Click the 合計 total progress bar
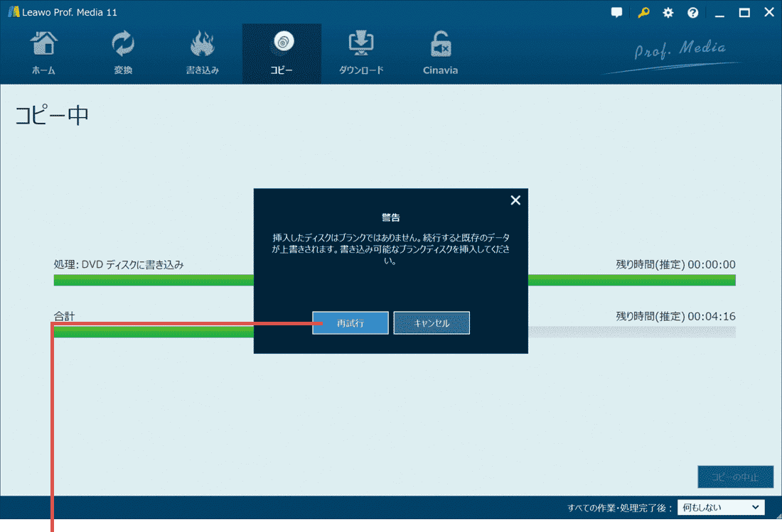 (153, 332)
